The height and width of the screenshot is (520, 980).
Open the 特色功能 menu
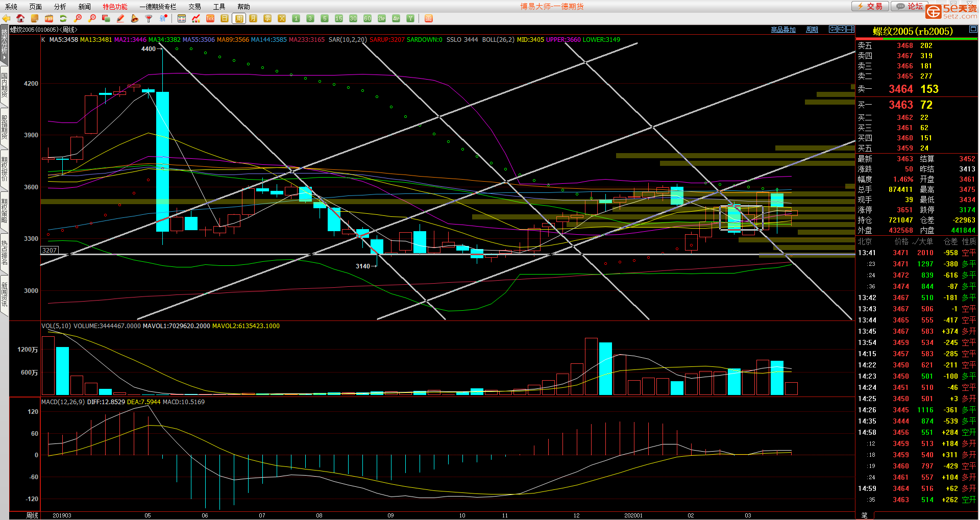115,7
